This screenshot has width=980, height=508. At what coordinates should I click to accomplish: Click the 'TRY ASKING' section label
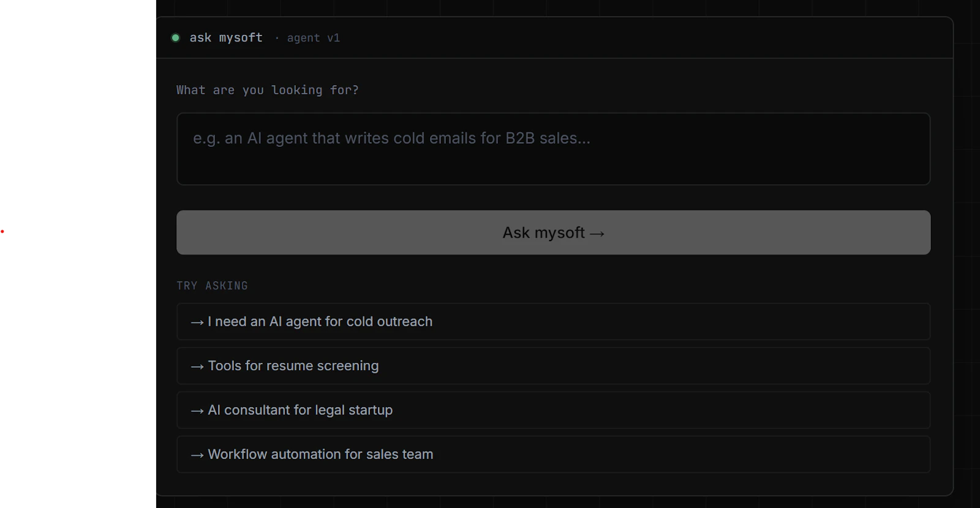(212, 286)
